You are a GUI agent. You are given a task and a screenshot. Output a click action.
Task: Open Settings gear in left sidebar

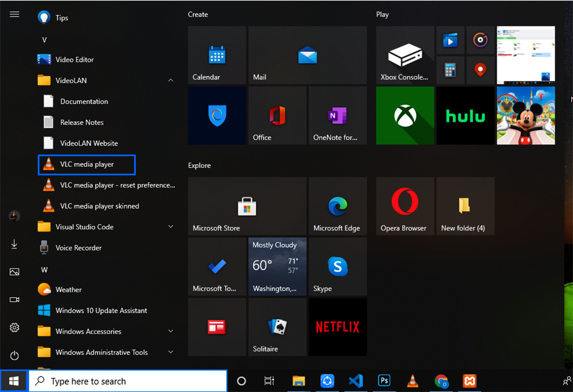(x=14, y=328)
